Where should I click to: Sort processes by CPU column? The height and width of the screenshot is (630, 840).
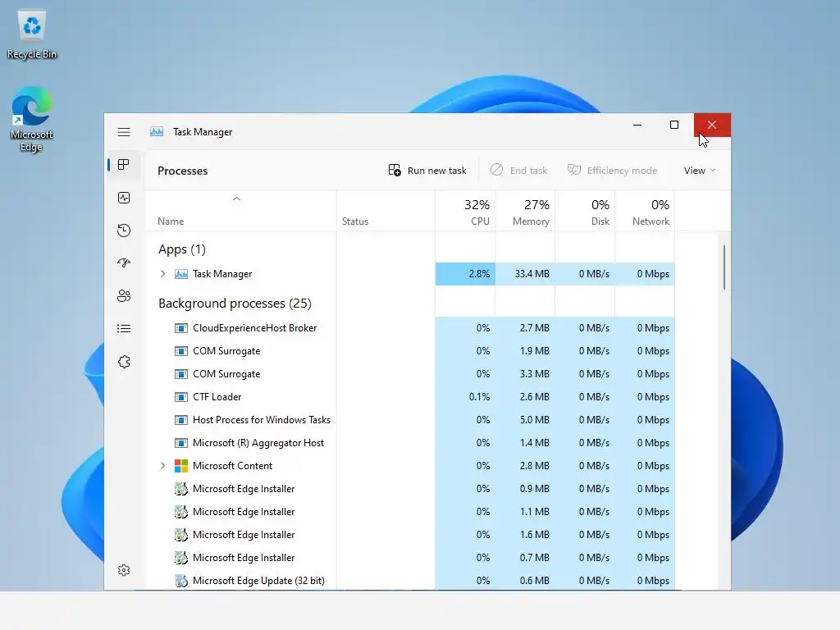tap(466, 212)
